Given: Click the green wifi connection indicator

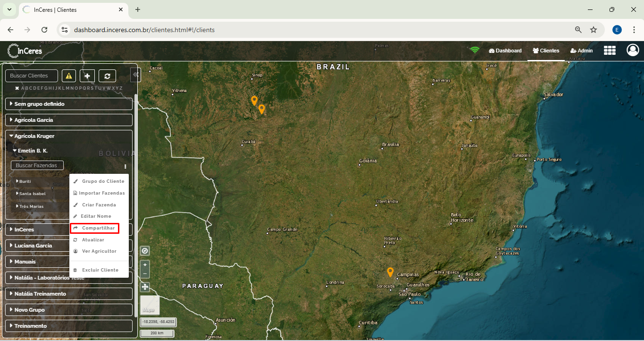Looking at the screenshot, I should click(475, 50).
